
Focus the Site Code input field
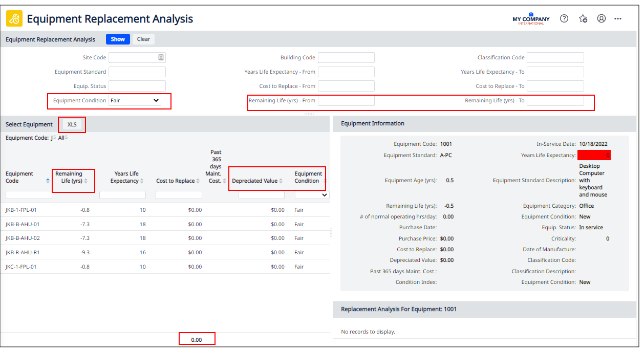[137, 57]
